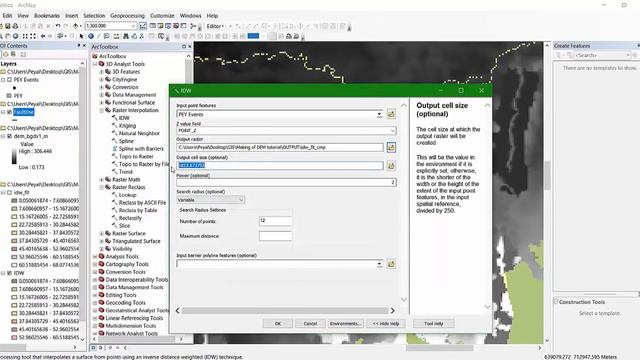Open the Slice tool
The image size is (640, 360).
pyautogui.click(x=124, y=226)
